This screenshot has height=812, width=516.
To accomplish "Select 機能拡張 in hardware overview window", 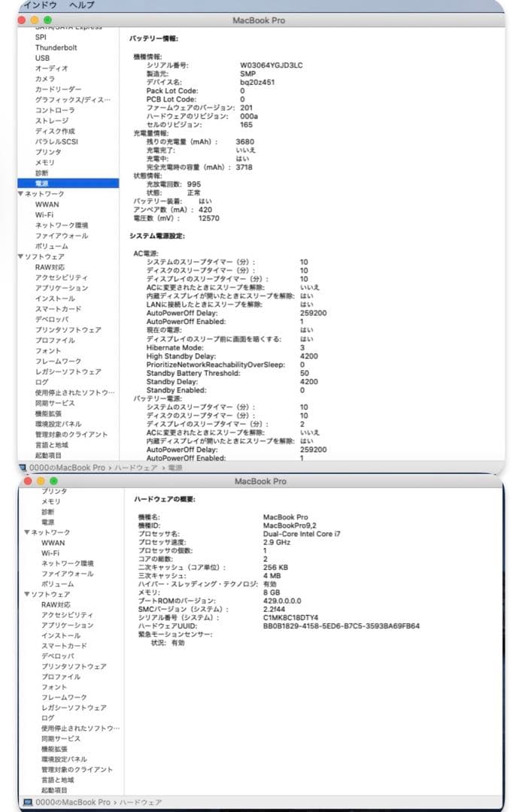I will pyautogui.click(x=54, y=749).
